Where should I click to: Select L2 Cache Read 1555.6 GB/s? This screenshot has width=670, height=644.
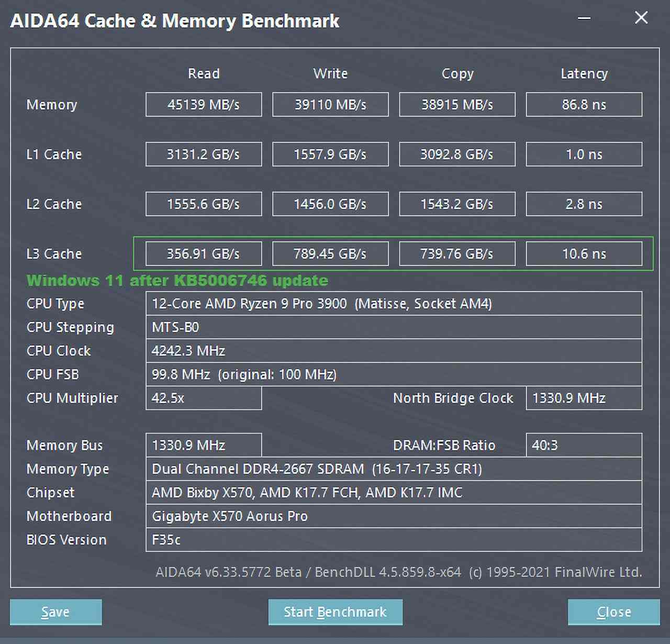tap(204, 204)
